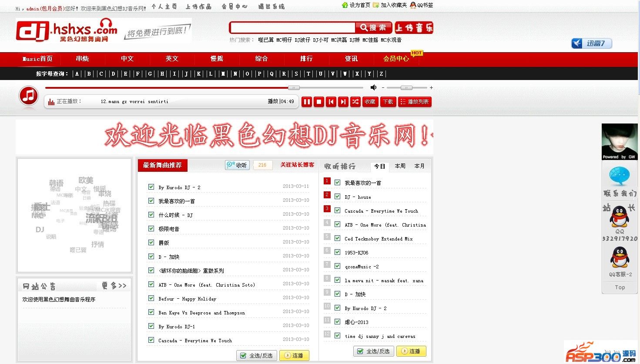The width and height of the screenshot is (640, 364).
Task: Uncheck the 极限电音 checkbox
Action: click(x=151, y=228)
